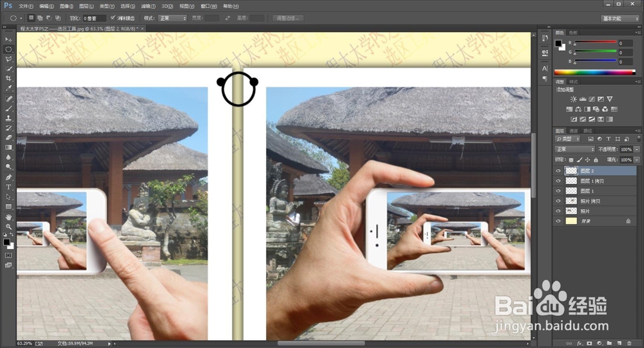Viewport: 644px width, 348px height.
Task: Select the History Brush tool
Action: click(x=8, y=128)
